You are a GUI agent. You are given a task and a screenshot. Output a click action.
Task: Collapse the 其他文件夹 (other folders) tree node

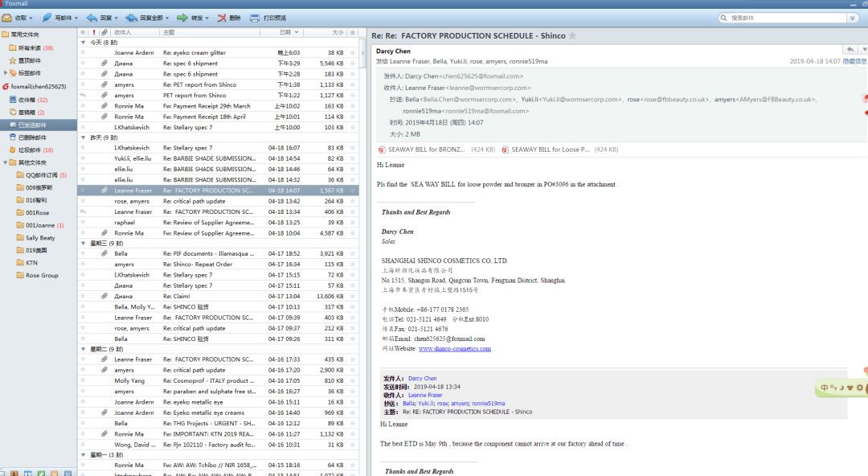point(6,162)
